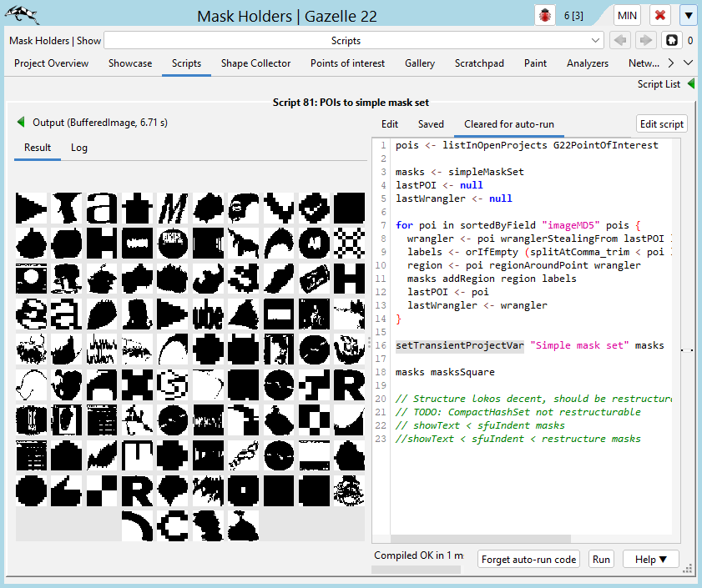This screenshot has height=588, width=702.
Task: Click the Edit script button
Action: coord(661,124)
